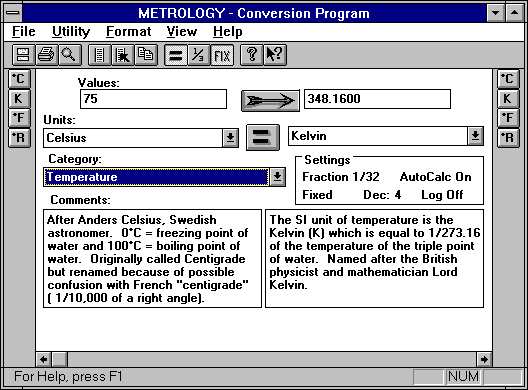Screen dimensions: 528x390
Task: Open the Kelvin target unit dropdown
Action: pos(475,136)
